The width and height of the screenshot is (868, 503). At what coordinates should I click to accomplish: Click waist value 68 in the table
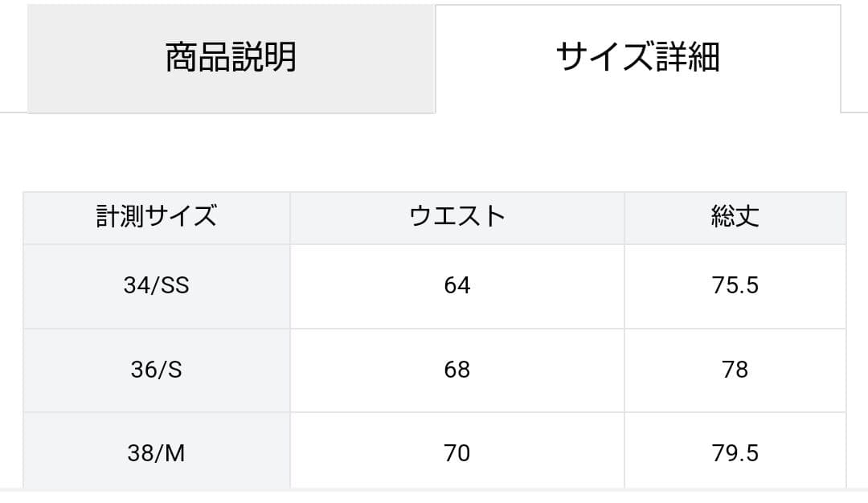pyautogui.click(x=457, y=370)
